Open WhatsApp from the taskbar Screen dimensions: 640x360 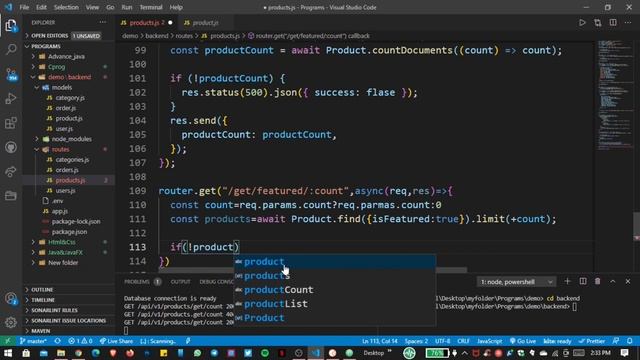point(198,353)
